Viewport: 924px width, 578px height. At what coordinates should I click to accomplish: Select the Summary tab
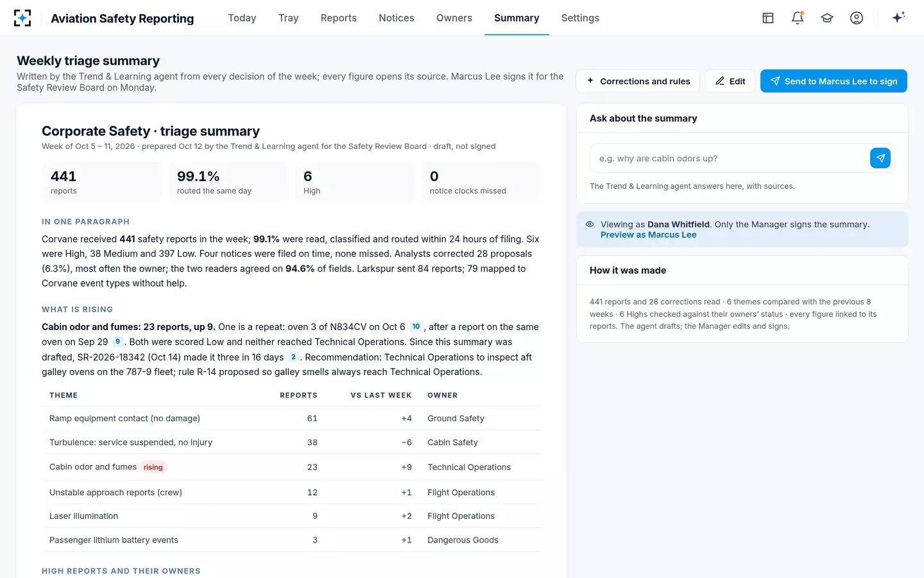[x=517, y=18]
